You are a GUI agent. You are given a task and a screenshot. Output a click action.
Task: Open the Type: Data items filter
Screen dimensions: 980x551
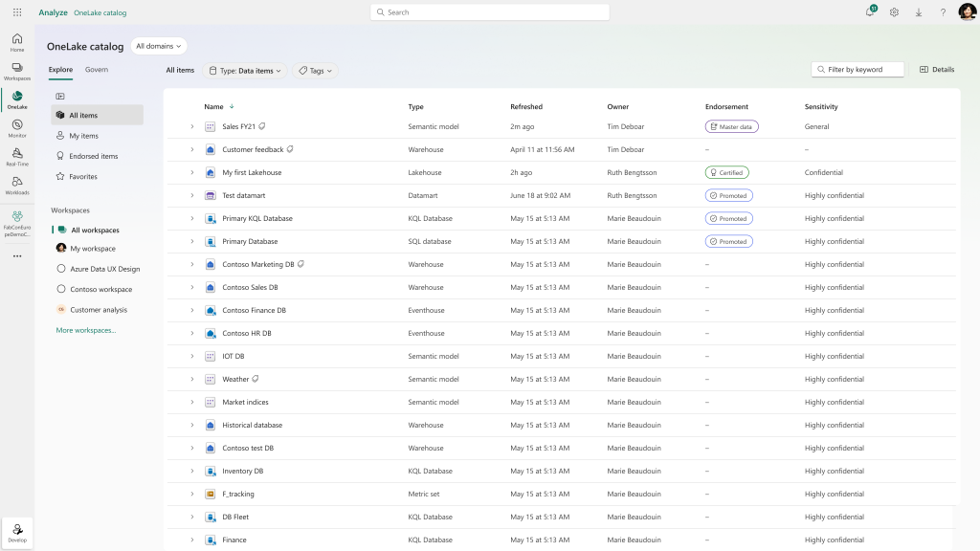click(x=246, y=71)
